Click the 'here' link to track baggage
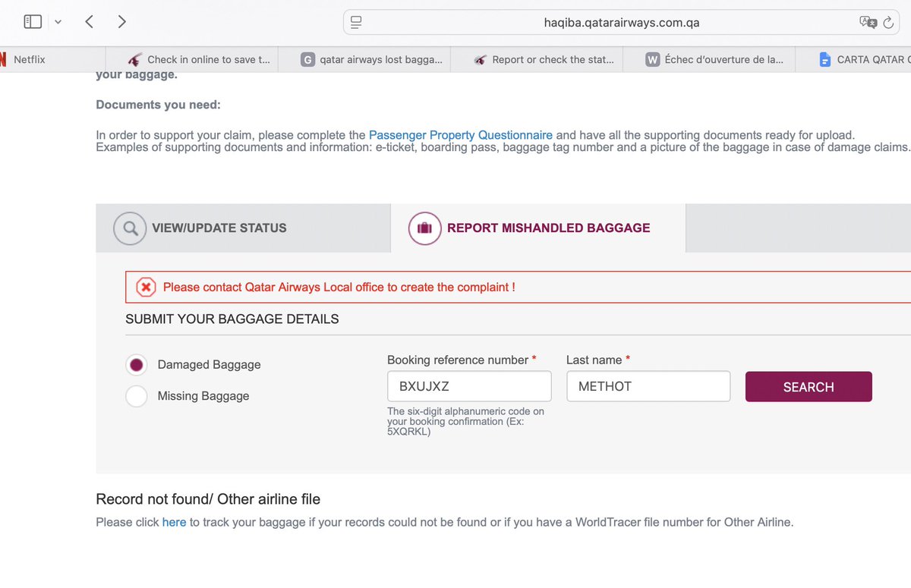 coord(174,522)
